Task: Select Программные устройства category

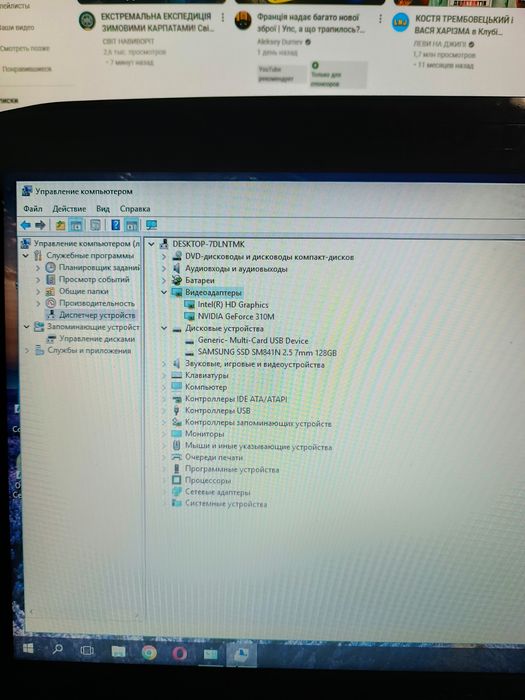Action: [232, 469]
